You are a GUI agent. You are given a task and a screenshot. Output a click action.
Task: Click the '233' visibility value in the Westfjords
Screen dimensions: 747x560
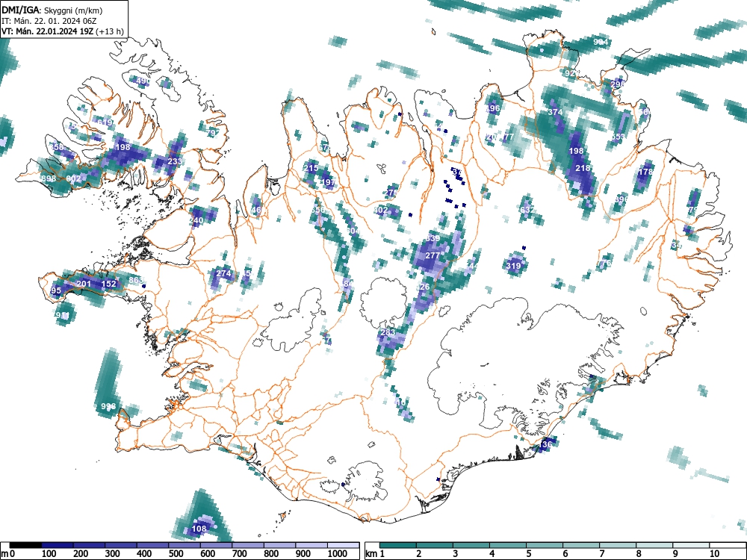coord(175,161)
